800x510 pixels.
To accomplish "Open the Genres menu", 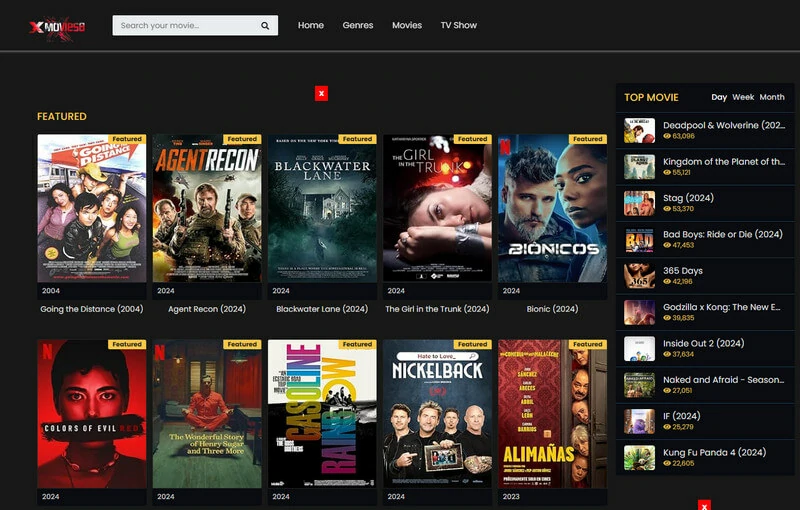I will 358,25.
